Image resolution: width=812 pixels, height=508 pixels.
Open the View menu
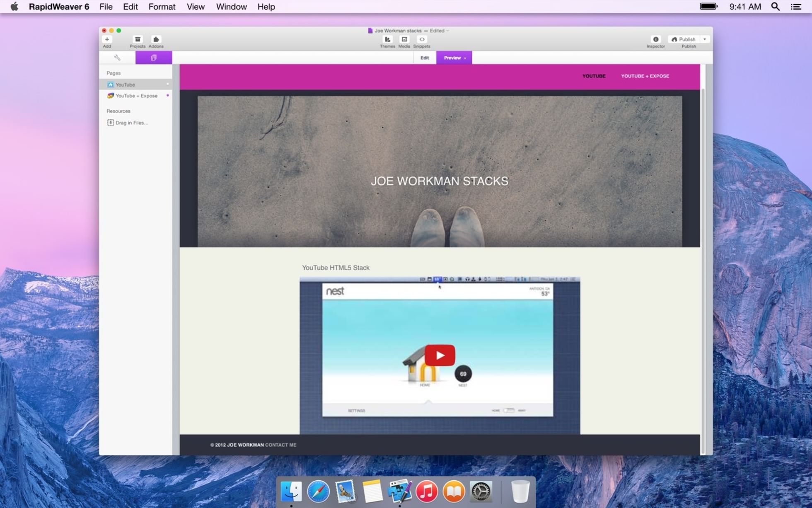pos(196,7)
